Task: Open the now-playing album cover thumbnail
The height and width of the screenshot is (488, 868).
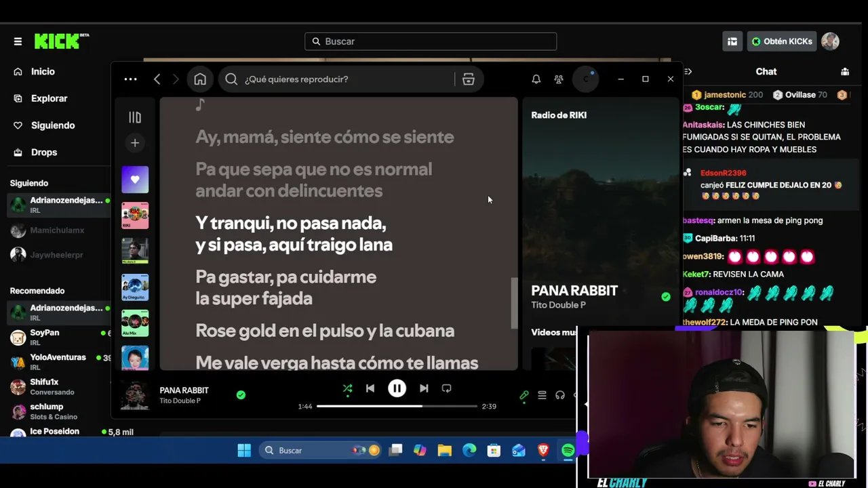Action: pos(134,395)
